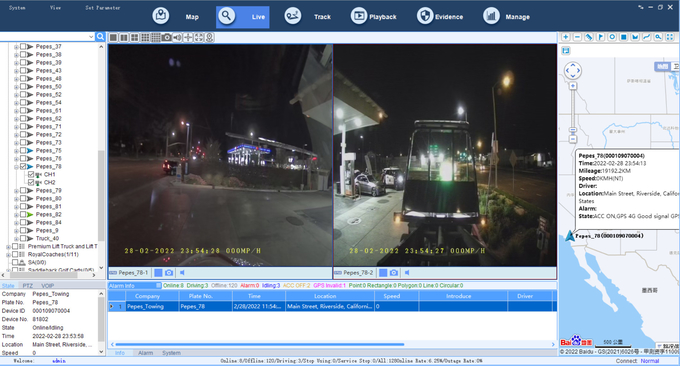Mute the speaker for Pepes_78-2 video
The image size is (680, 366).
point(407,273)
